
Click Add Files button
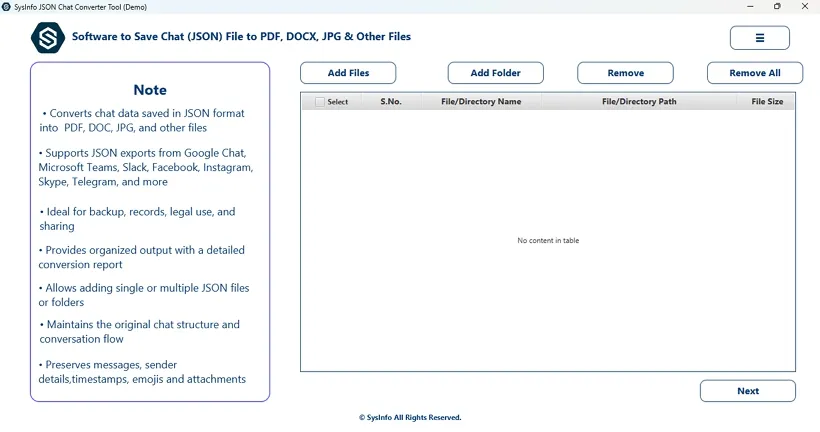[348, 73]
